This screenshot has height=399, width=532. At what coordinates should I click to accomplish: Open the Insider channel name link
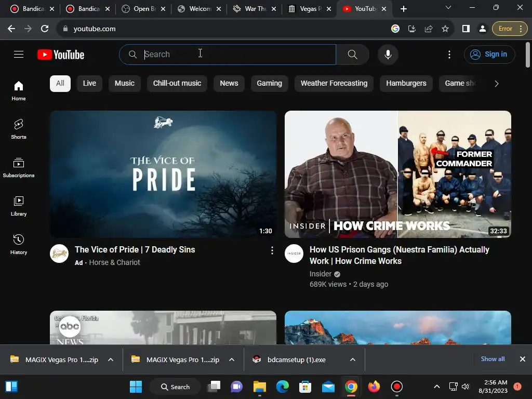[x=320, y=274]
